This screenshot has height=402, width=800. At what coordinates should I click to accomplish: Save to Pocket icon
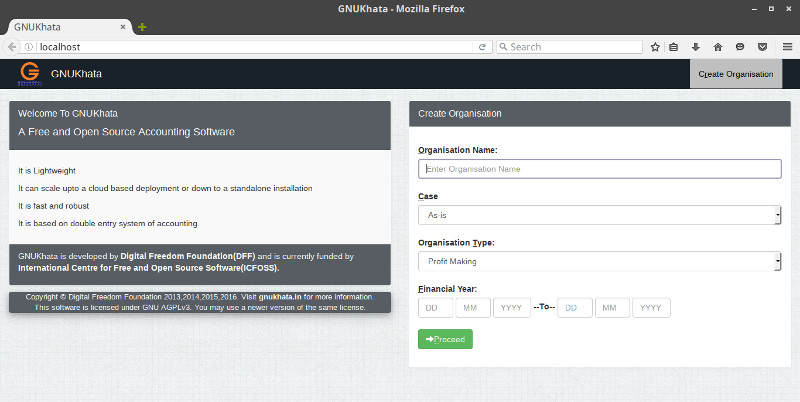tap(762, 47)
